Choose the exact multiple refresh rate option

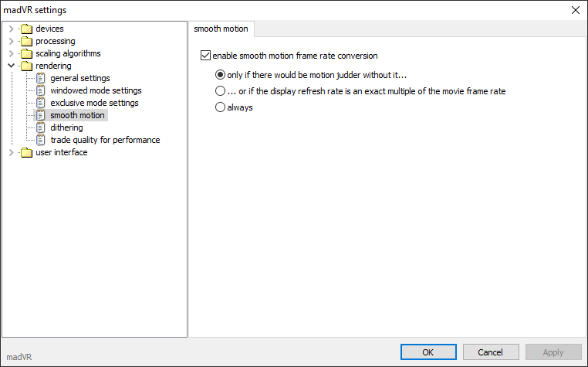coord(220,91)
